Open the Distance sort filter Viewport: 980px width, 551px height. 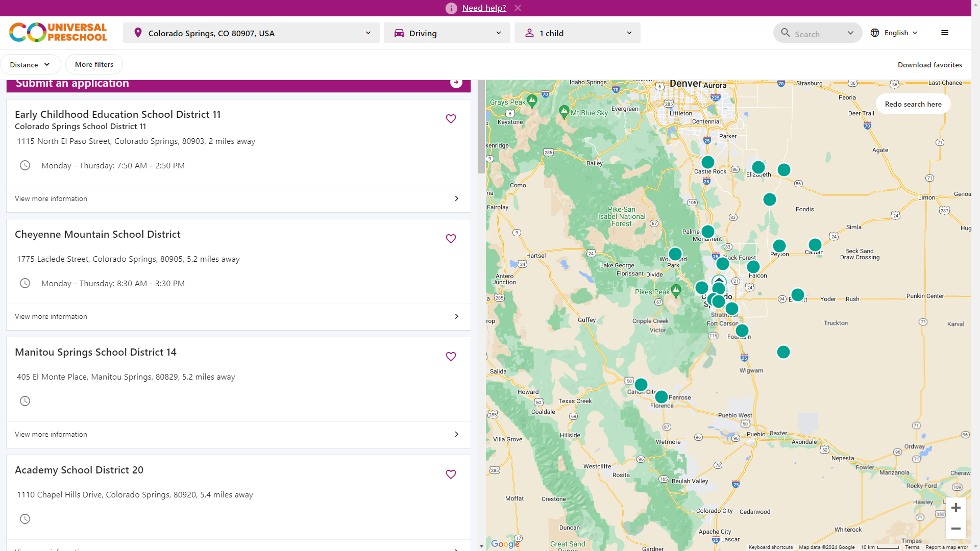(x=30, y=65)
